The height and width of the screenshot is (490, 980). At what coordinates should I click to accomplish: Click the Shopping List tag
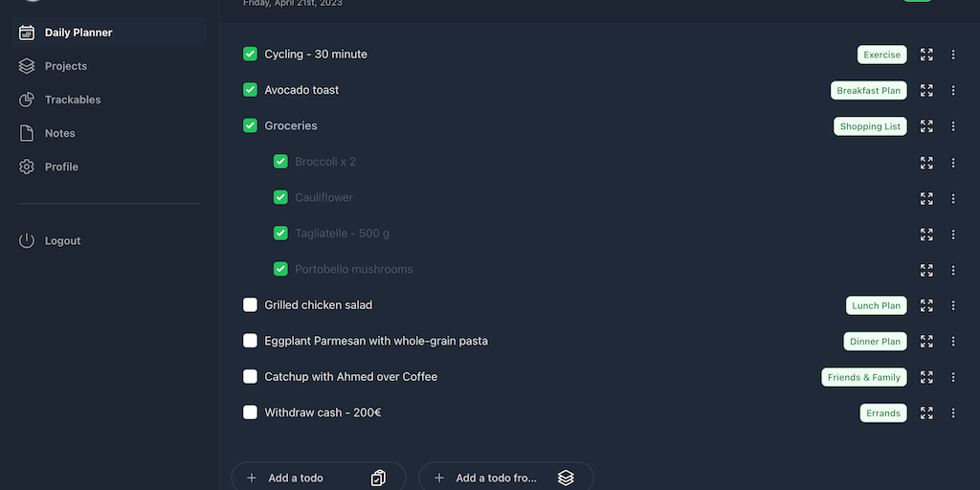870,126
